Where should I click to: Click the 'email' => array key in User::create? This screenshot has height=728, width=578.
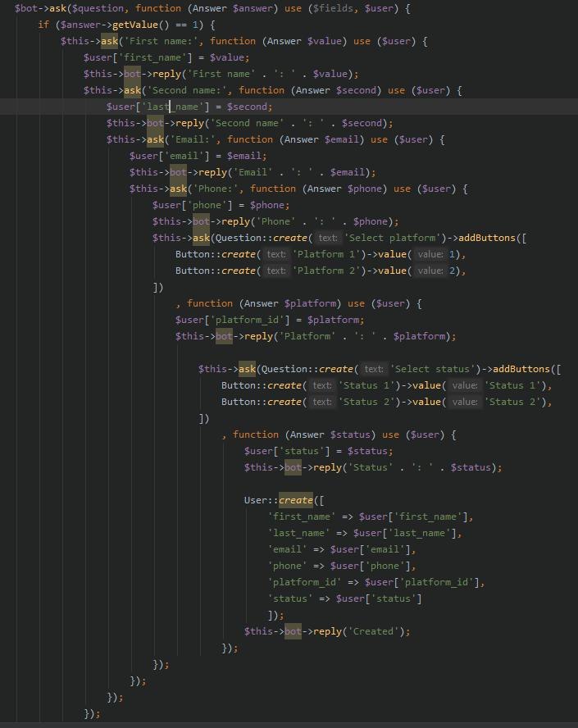tap(288, 549)
